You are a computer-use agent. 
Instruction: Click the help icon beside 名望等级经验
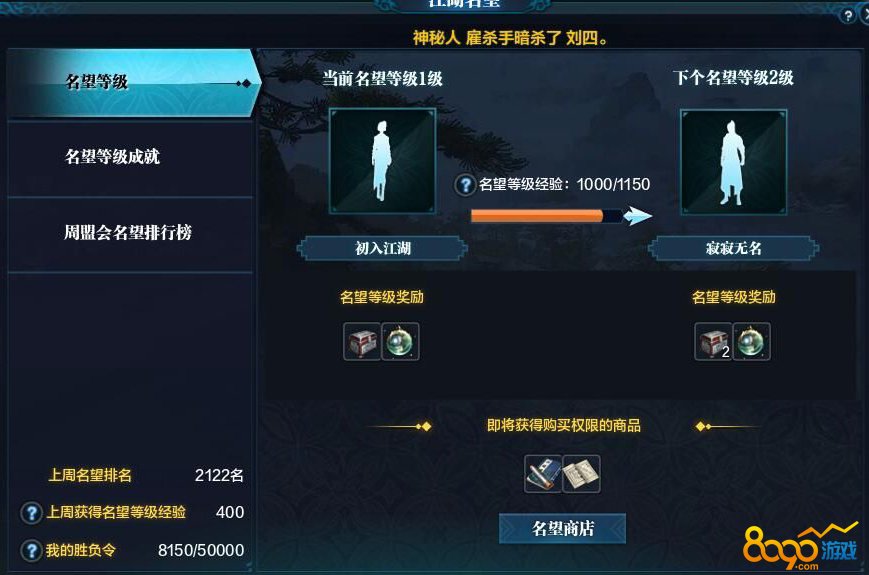point(465,184)
